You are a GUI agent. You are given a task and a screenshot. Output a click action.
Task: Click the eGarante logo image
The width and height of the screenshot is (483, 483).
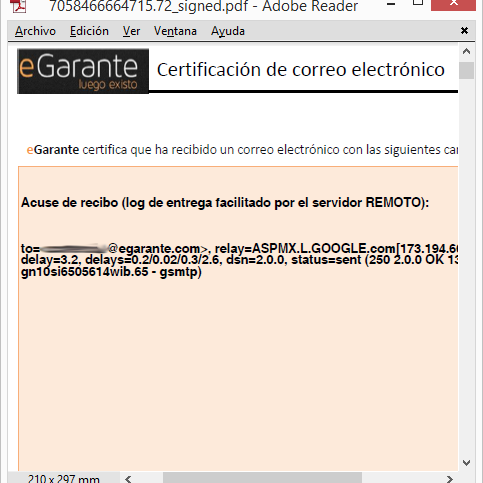83,71
